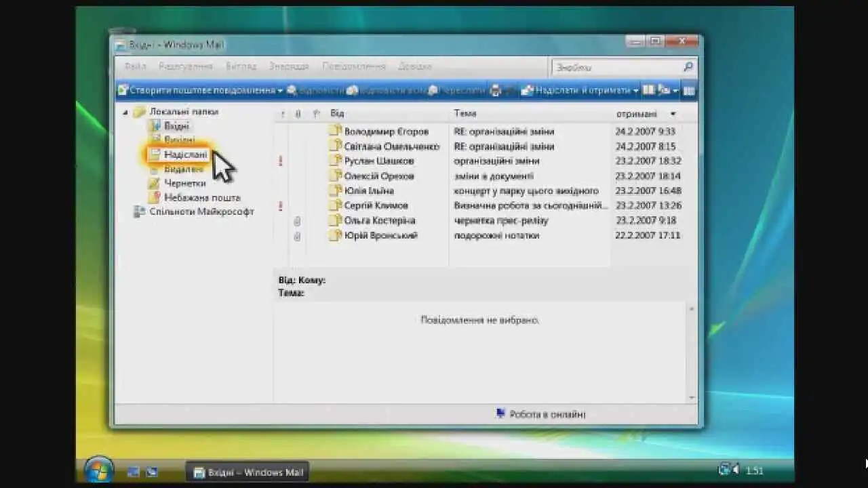The width and height of the screenshot is (868, 488).
Task: Click the sort arrow in the отримані header
Action: 673,114
